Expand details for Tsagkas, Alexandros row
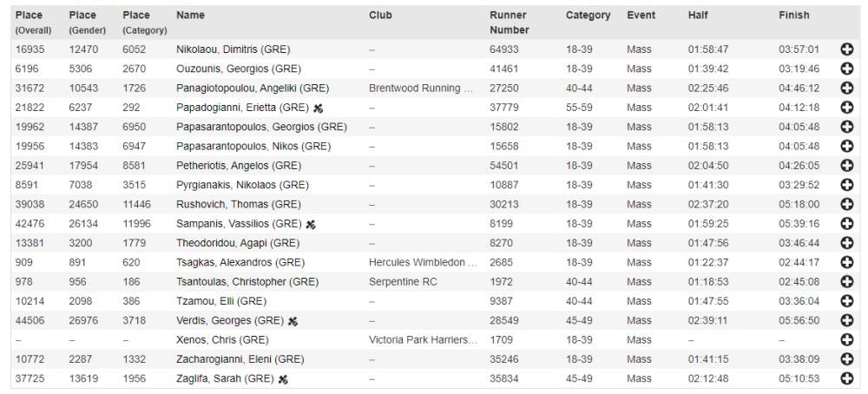This screenshot has width=868, height=394. point(847,262)
